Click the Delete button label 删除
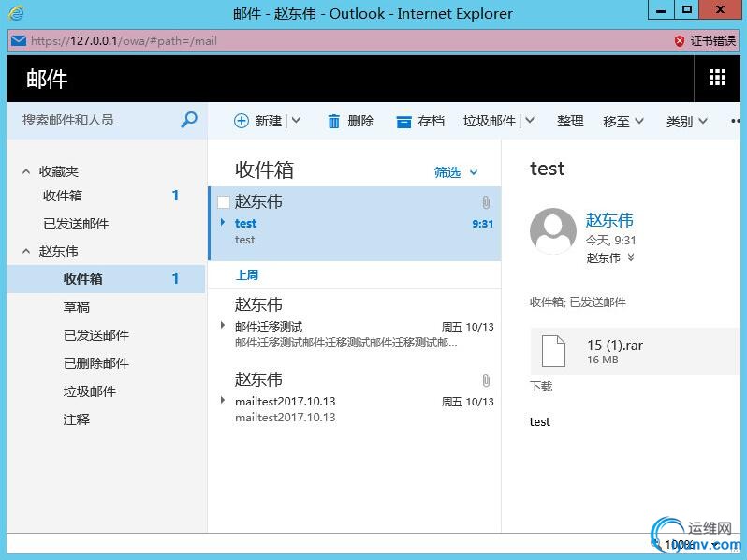 pyautogui.click(x=360, y=121)
